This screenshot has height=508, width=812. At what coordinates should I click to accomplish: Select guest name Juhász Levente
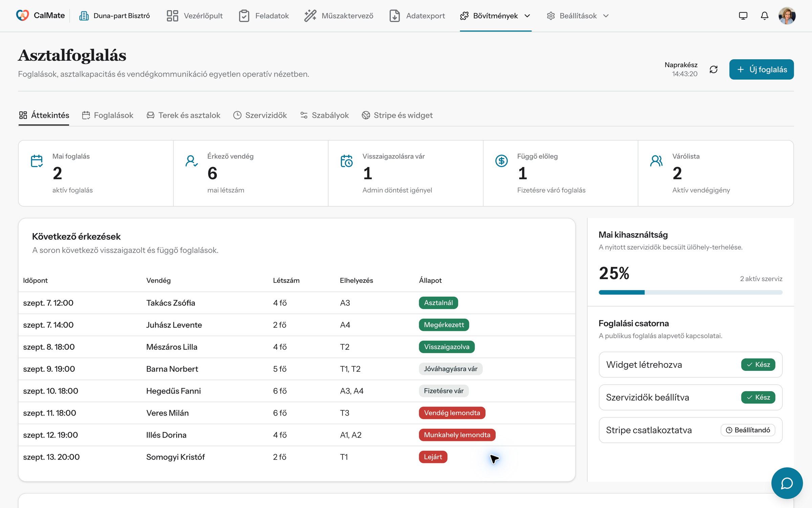click(174, 325)
